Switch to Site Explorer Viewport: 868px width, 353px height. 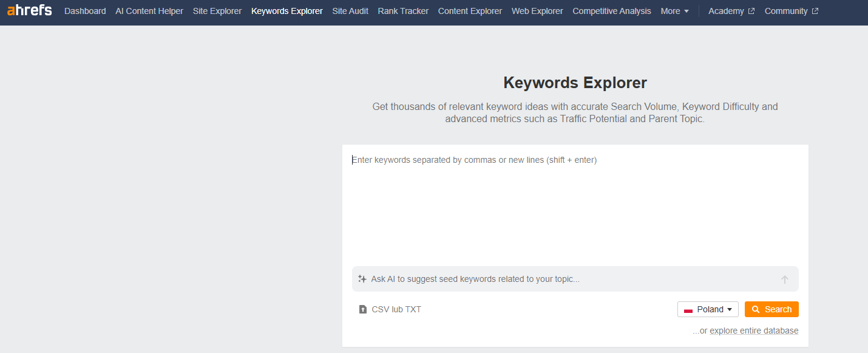217,11
